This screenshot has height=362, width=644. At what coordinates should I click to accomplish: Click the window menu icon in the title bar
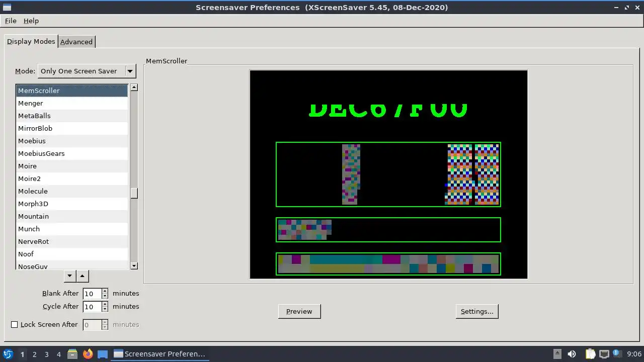tap(7, 7)
